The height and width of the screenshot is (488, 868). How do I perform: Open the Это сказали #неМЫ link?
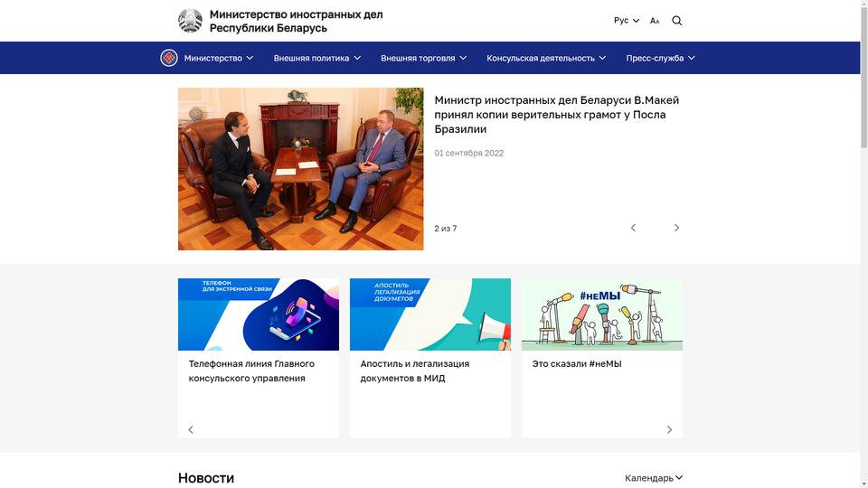577,364
